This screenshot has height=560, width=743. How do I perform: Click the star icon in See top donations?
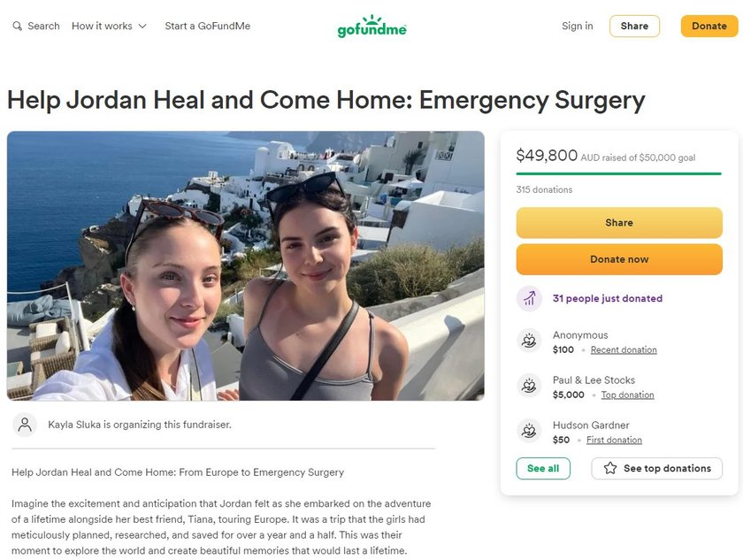(610, 468)
